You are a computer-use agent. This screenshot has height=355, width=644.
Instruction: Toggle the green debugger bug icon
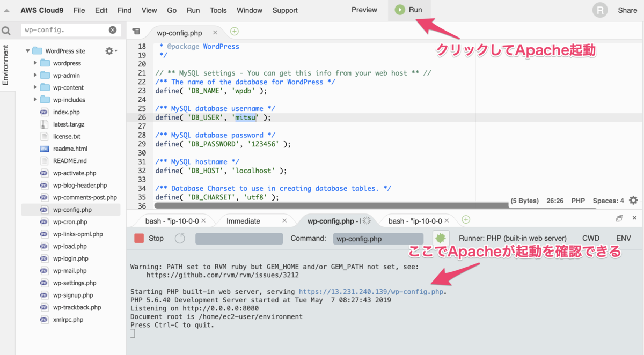(x=441, y=238)
